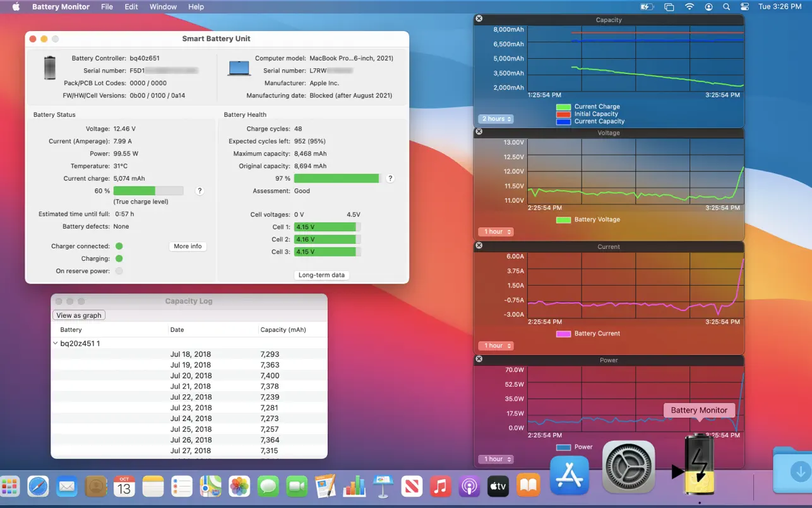The height and width of the screenshot is (508, 812).
Task: Select the Jul 22, 2018 capacity row
Action: point(189,397)
